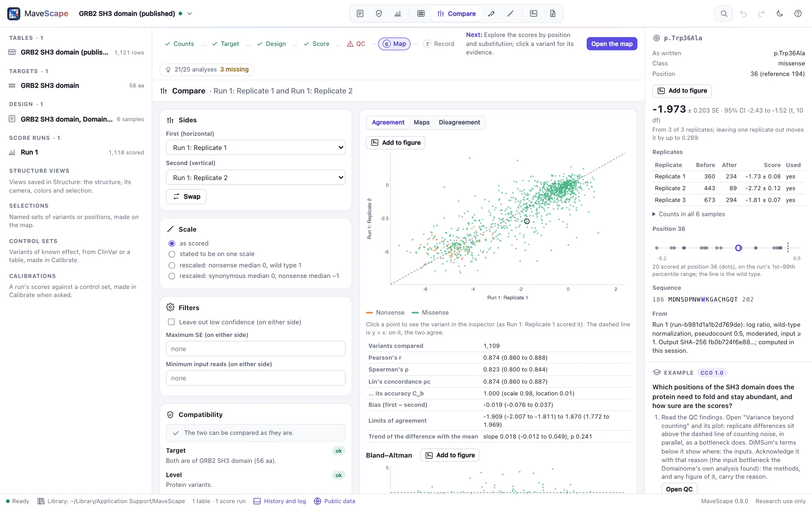
Task: Switch to the Agreement tab
Action: [x=388, y=122]
